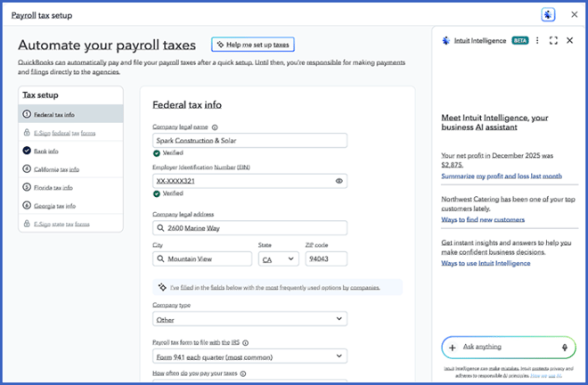Expand Intuit Intelligence panel to full screen
The height and width of the screenshot is (385, 588).
(553, 40)
